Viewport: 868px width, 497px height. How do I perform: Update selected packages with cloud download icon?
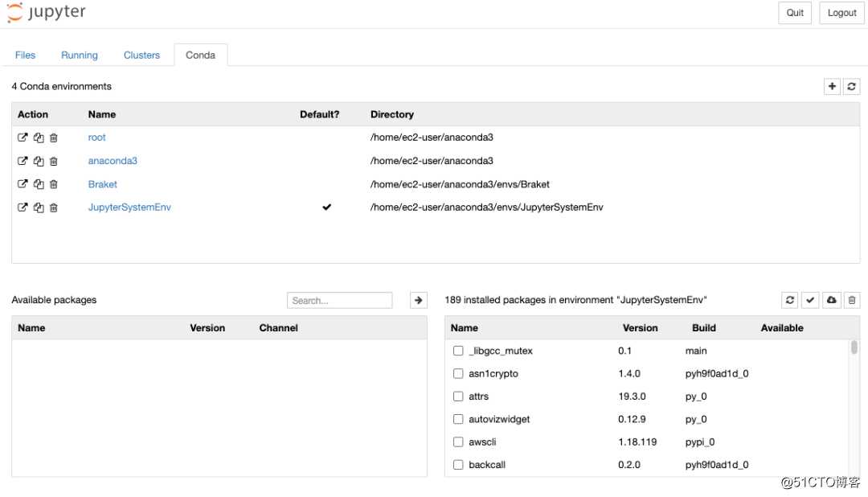832,300
